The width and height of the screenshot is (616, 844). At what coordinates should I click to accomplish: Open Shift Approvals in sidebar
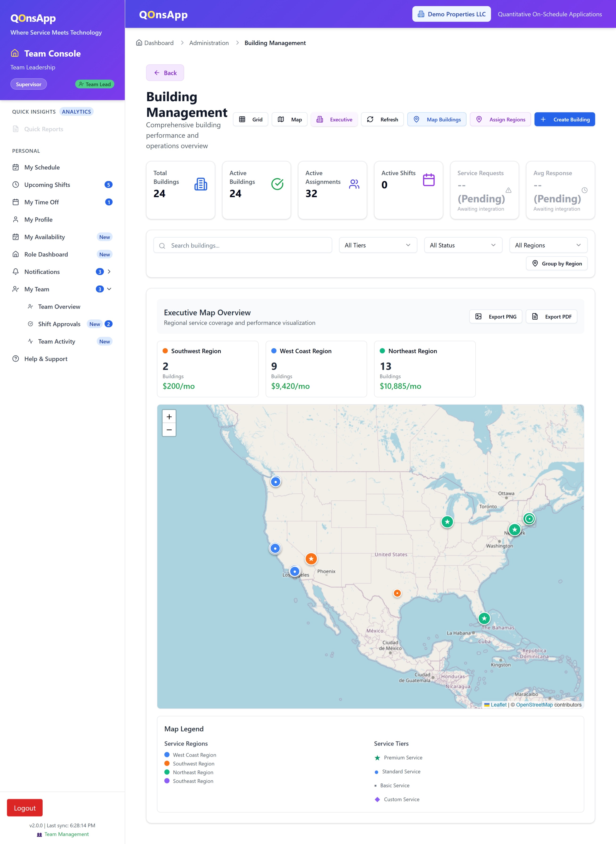tap(59, 324)
